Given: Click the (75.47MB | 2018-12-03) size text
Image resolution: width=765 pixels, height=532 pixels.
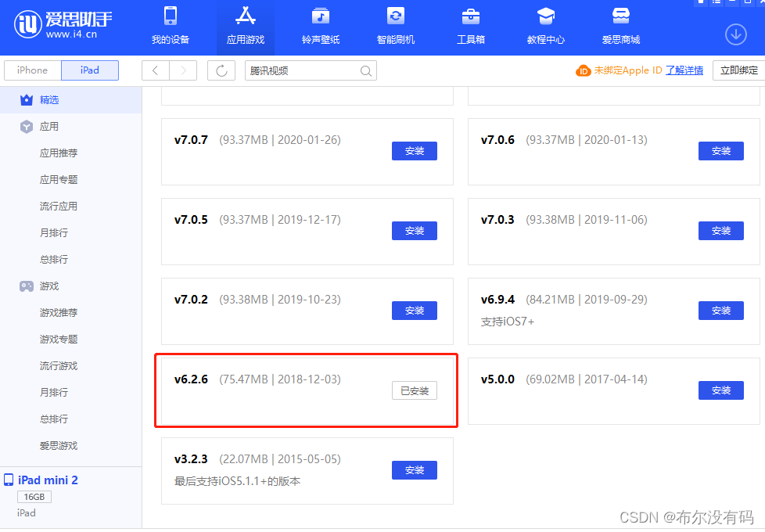Looking at the screenshot, I should [279, 379].
